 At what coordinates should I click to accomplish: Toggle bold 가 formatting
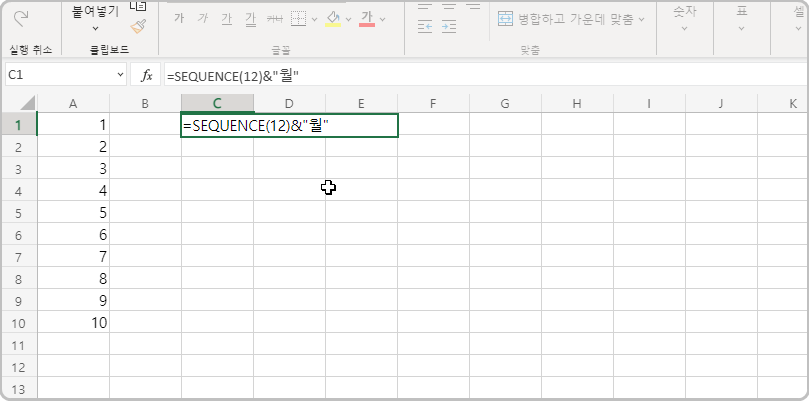coord(179,19)
